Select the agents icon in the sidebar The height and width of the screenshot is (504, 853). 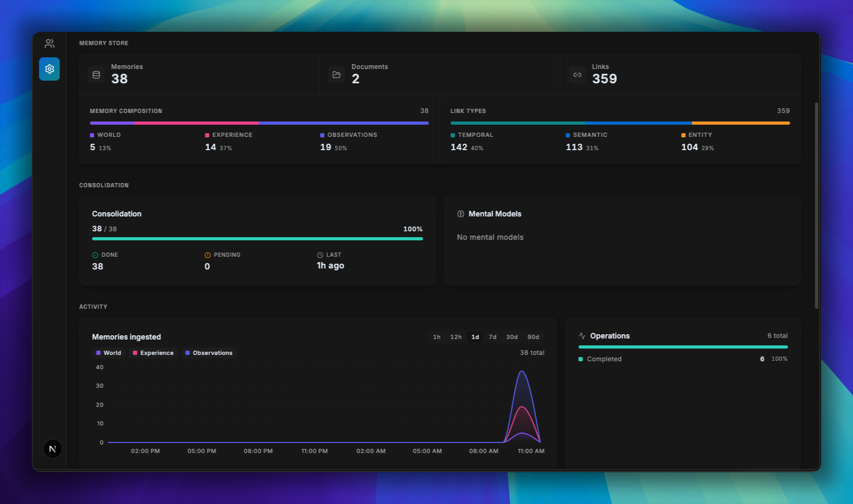(49, 44)
